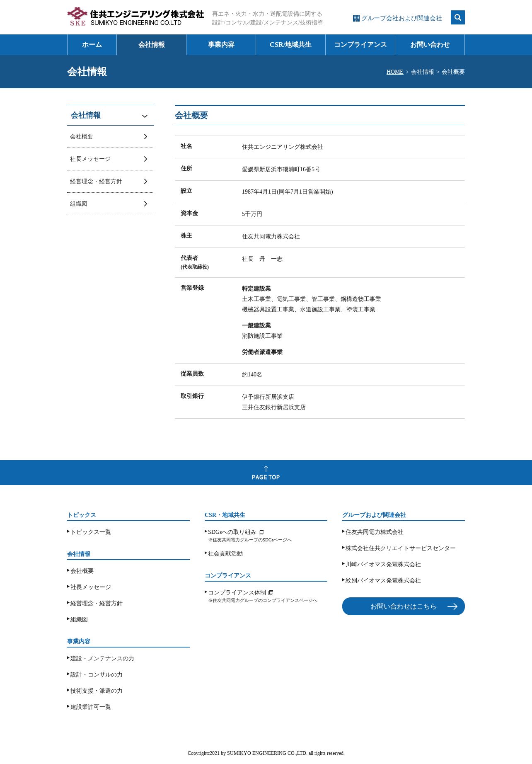Viewport: 532px width, 764px height.
Task: Click the PAGE TOP bar
Action: point(266,473)
